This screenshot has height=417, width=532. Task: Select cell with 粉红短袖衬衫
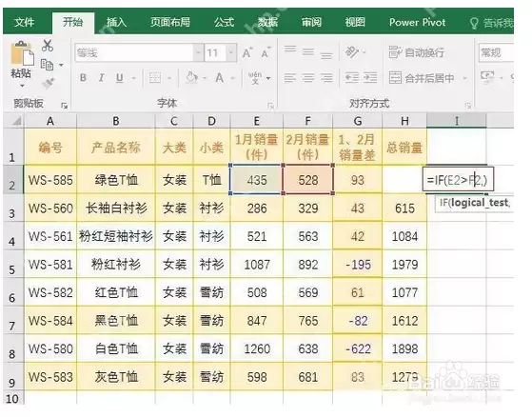(x=116, y=236)
